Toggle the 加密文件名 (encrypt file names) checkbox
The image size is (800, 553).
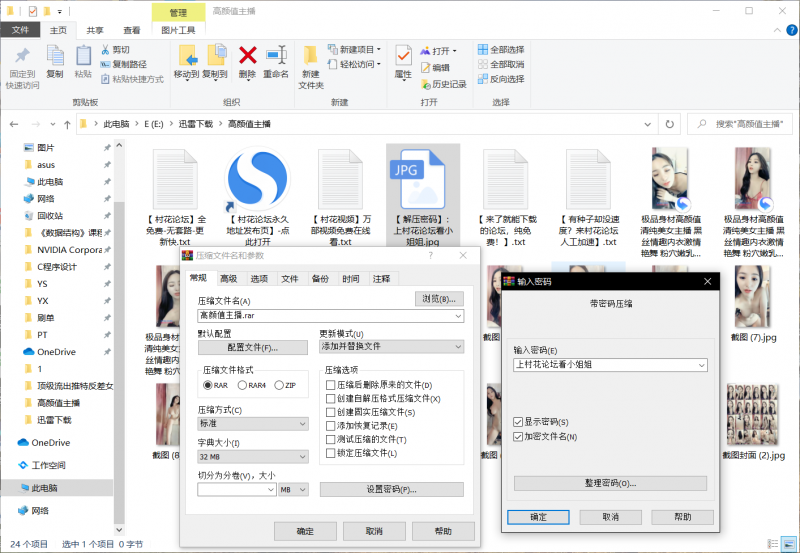tap(518, 437)
